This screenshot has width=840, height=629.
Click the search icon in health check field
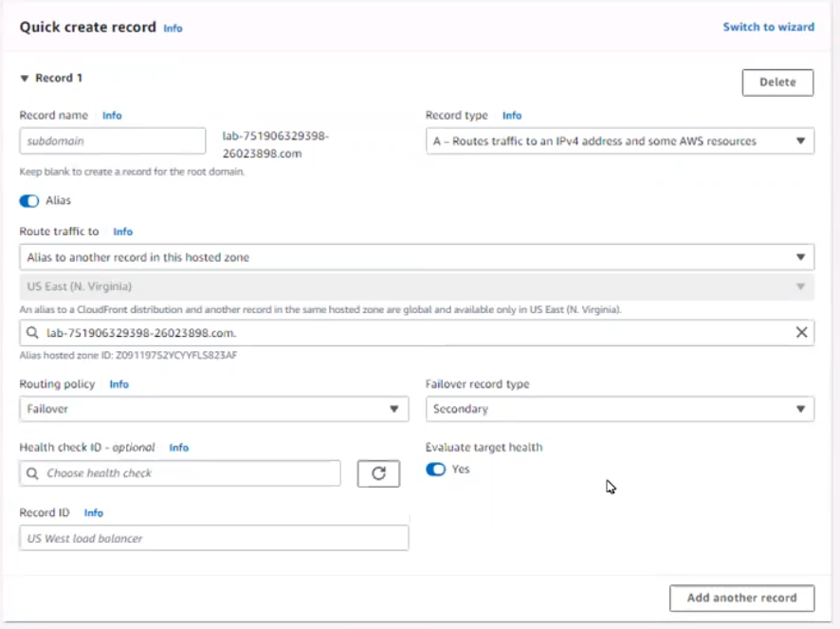pos(32,473)
